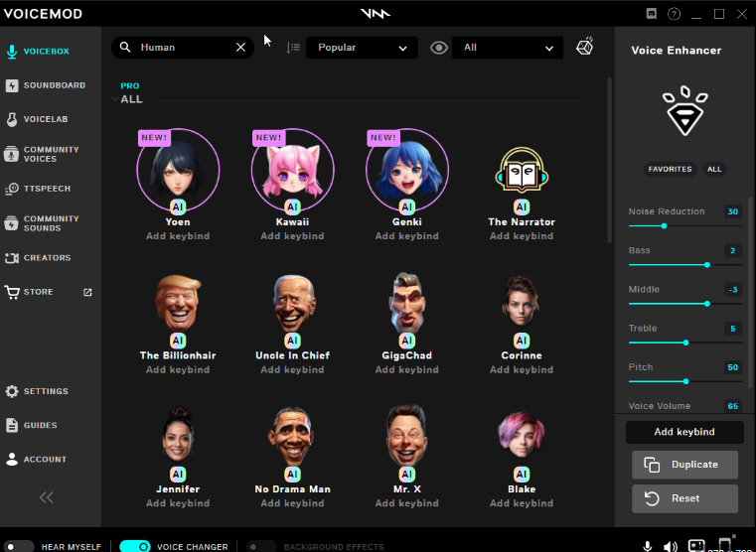This screenshot has height=552, width=756.
Task: Select The Narrator voice
Action: pos(522,170)
